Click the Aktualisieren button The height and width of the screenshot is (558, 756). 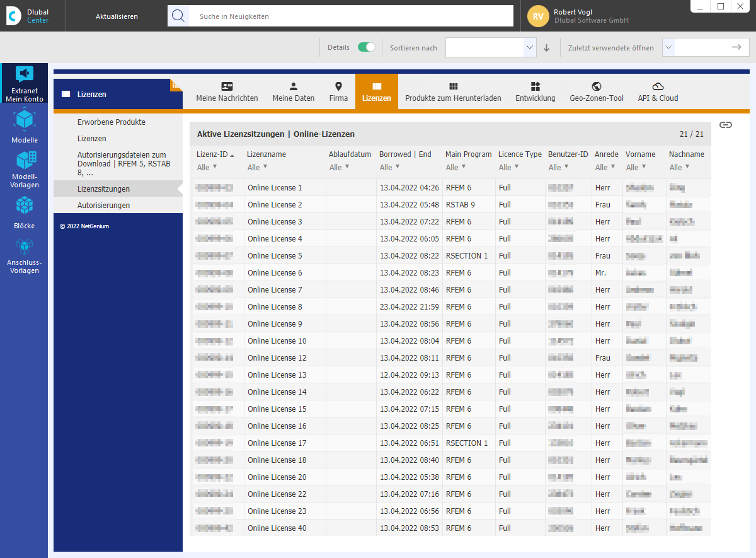[117, 16]
